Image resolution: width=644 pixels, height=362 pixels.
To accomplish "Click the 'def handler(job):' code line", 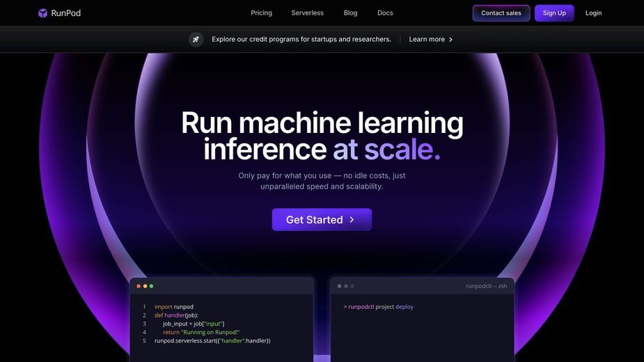I will click(x=176, y=315).
